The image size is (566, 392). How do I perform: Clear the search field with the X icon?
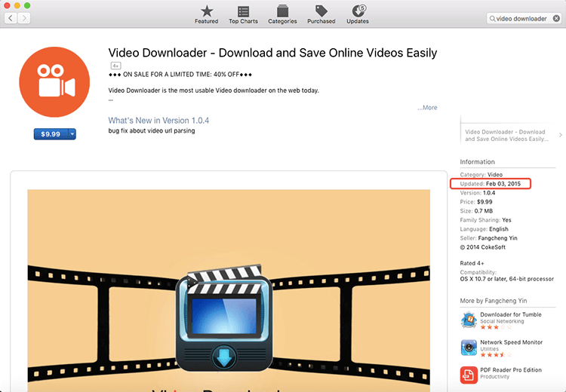[557, 18]
